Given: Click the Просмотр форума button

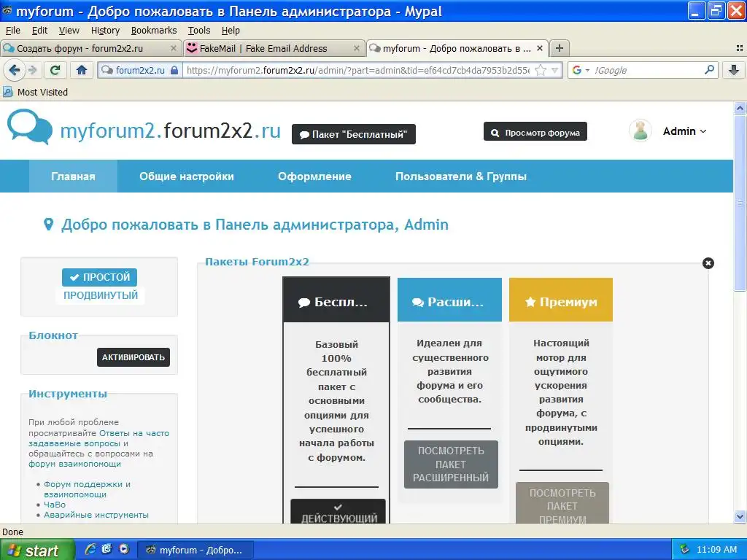Looking at the screenshot, I should [x=535, y=132].
